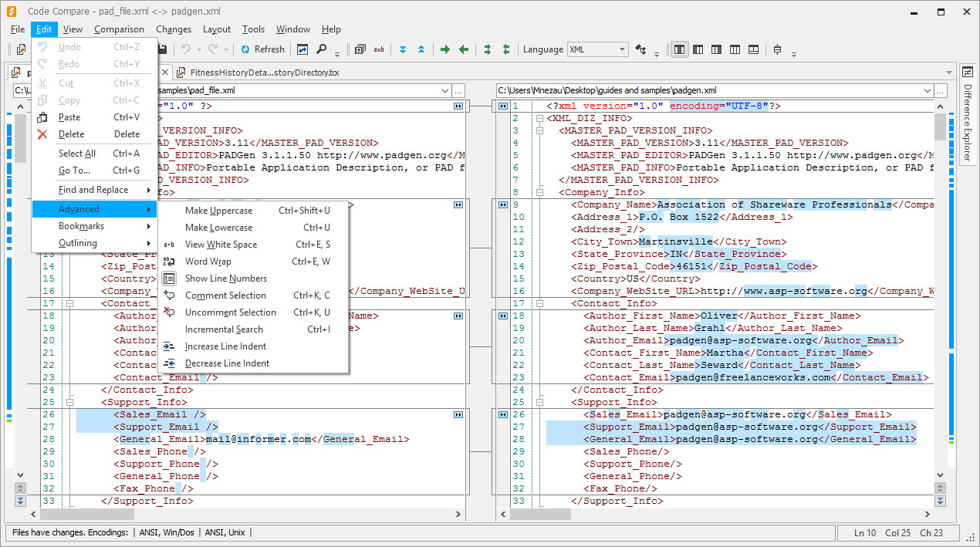Choose Make Uppercase in Advanced submenu
The image size is (980, 547).
pos(253,211)
